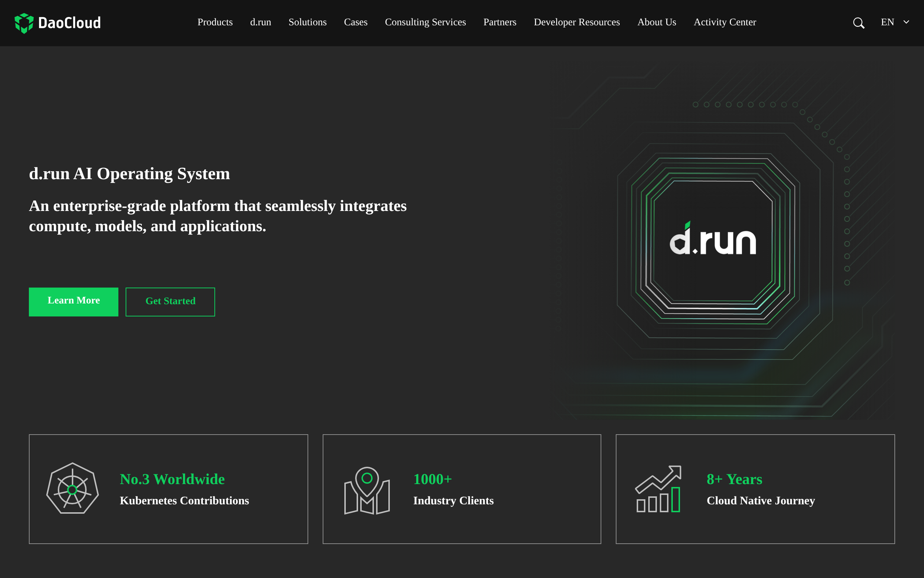Open the search icon in header

pyautogui.click(x=859, y=23)
